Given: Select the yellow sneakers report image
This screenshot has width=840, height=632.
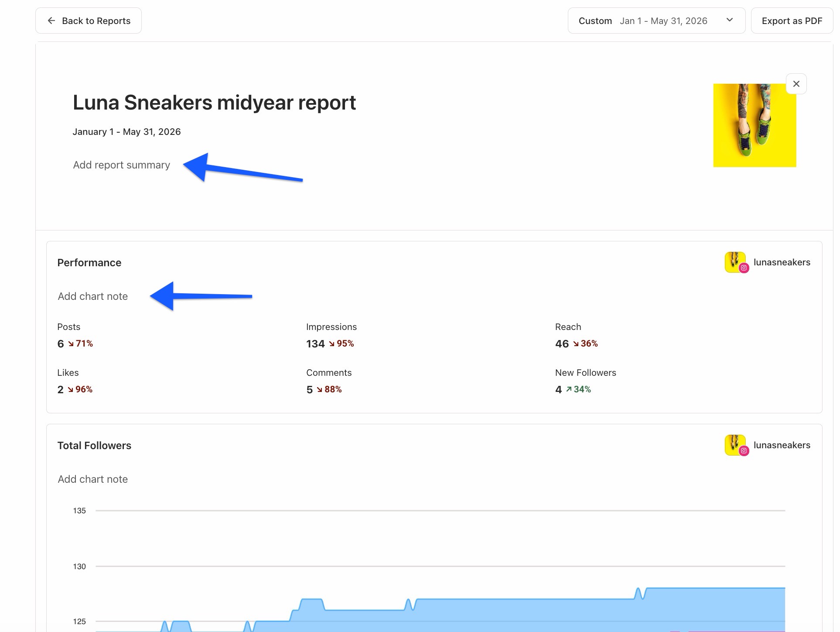Looking at the screenshot, I should pos(755,125).
